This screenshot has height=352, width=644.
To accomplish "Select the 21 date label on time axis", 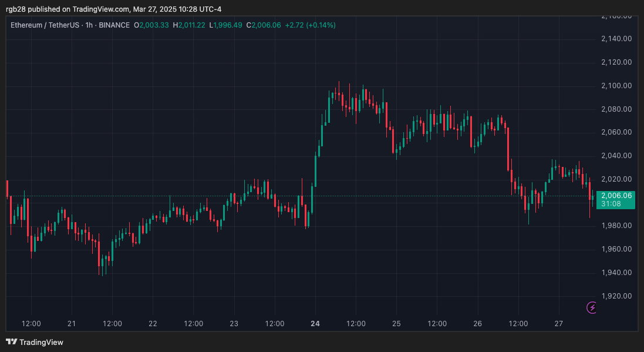I will (x=72, y=324).
